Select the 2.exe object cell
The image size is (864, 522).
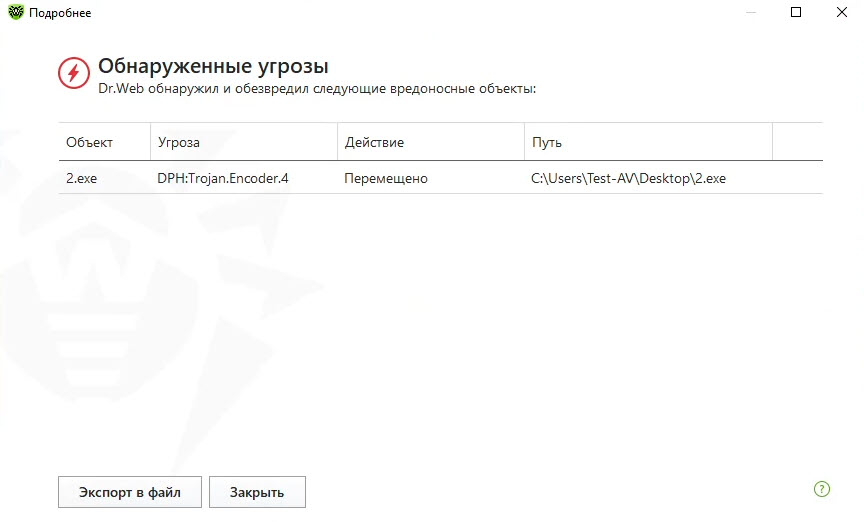(84, 178)
